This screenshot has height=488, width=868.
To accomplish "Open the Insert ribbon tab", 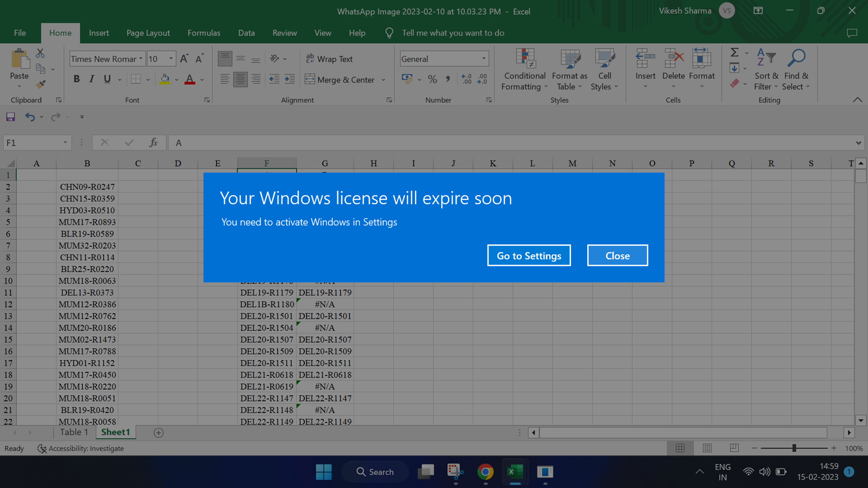I will pyautogui.click(x=99, y=33).
